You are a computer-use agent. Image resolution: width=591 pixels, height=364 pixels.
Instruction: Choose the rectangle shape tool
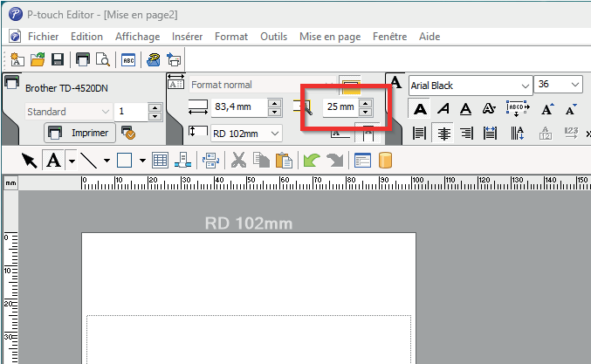click(x=124, y=161)
